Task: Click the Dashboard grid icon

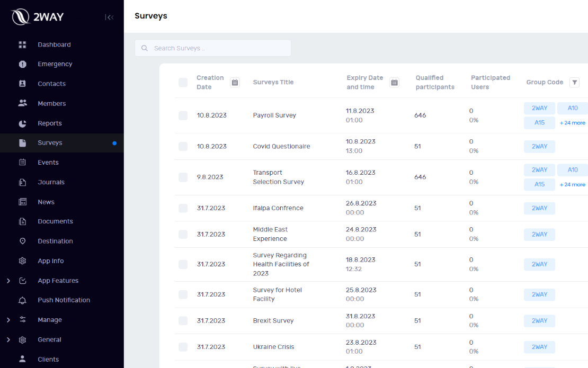Action: point(22,44)
